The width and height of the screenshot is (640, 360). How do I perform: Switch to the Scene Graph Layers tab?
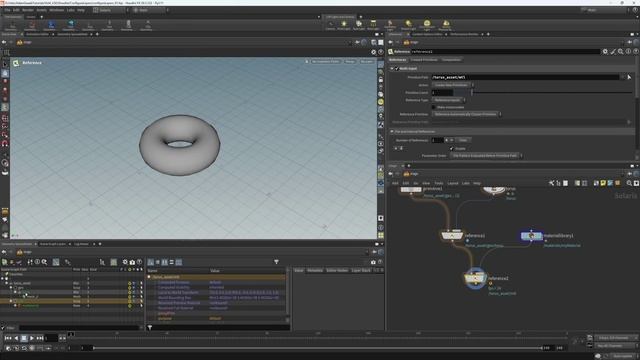(53, 244)
